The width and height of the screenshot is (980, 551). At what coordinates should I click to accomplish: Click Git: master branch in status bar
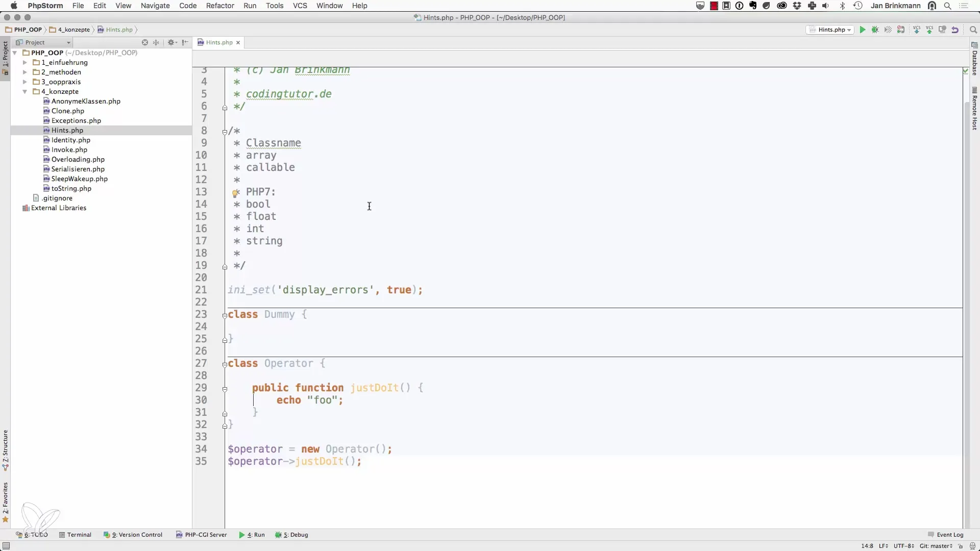coord(936,546)
